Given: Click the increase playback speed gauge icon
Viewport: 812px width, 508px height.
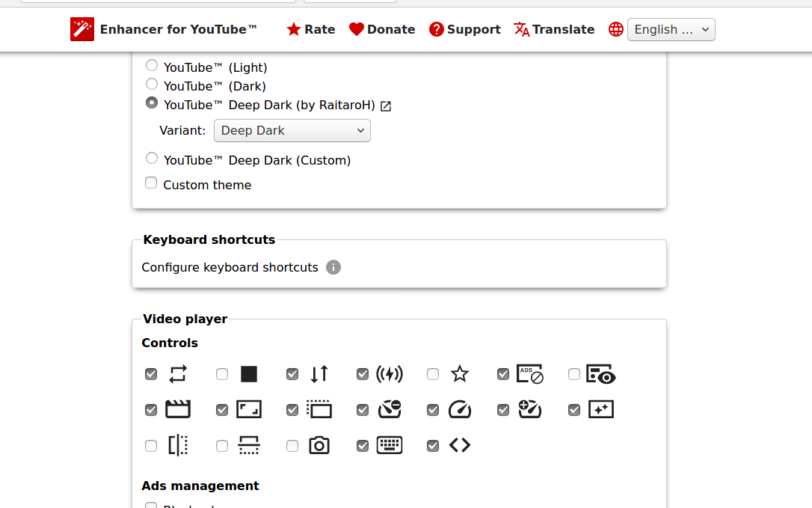Looking at the screenshot, I should [530, 409].
